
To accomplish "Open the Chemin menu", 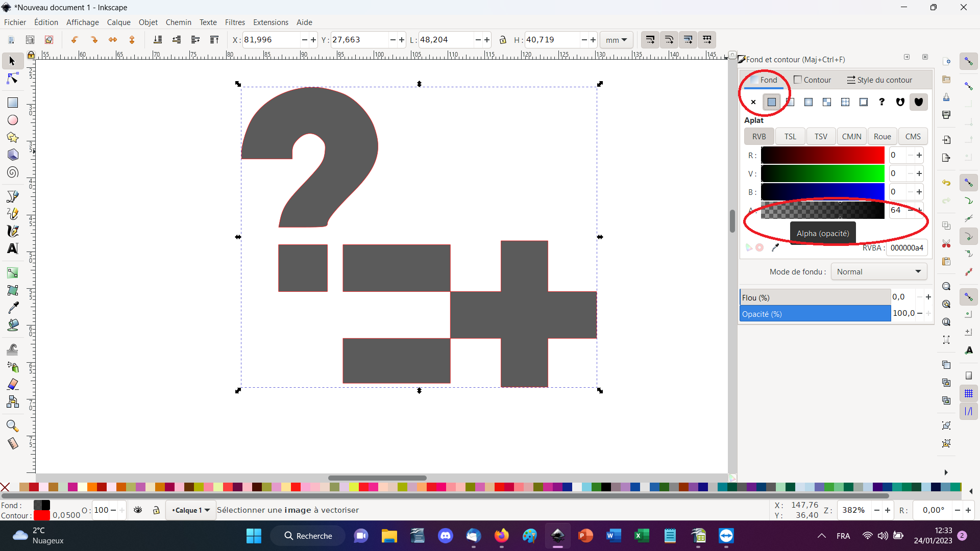I will click(x=178, y=22).
